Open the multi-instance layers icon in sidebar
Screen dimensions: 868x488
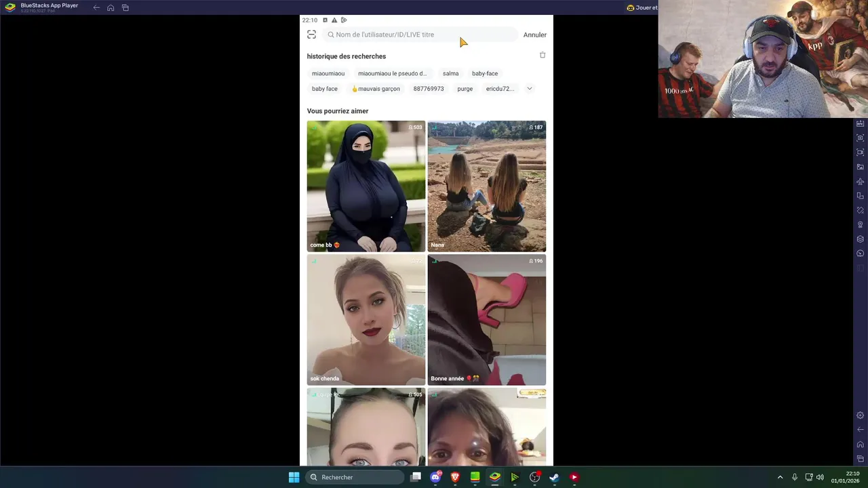tap(861, 239)
